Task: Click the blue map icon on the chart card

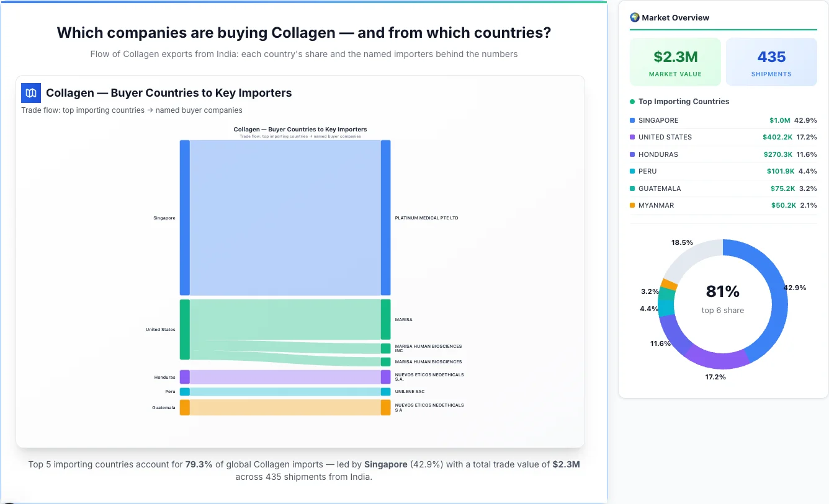Action: coord(30,92)
